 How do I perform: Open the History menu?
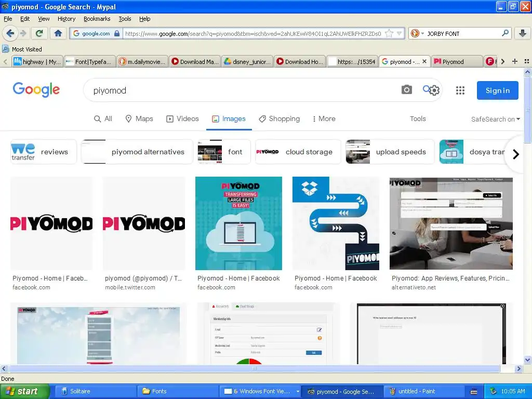click(66, 19)
